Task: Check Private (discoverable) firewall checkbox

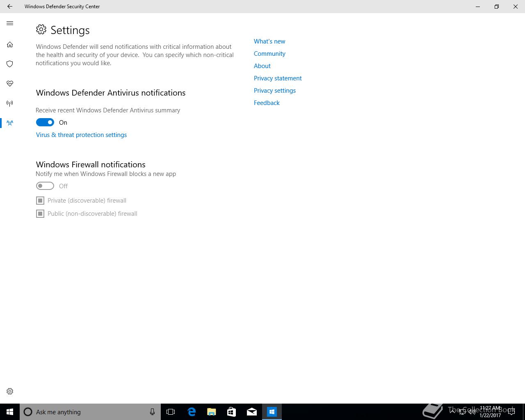Action: coord(40,201)
